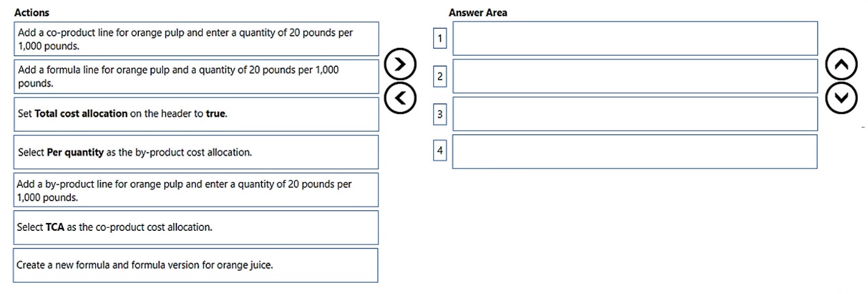Pick the by-product line for orange pulp action
The width and height of the screenshot is (868, 294).
coord(195,190)
